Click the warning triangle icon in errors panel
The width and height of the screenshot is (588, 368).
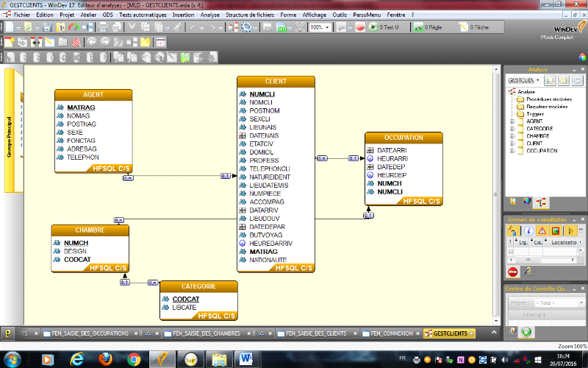click(543, 230)
